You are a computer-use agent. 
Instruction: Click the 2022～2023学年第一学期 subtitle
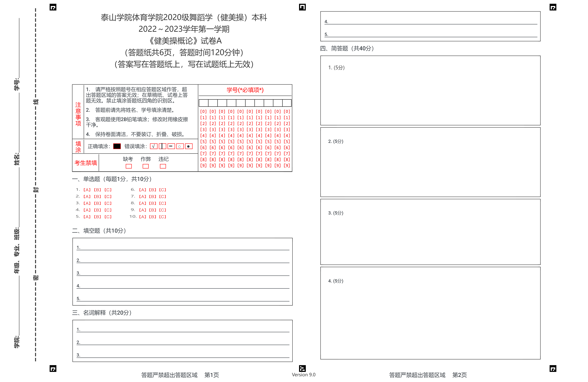(x=184, y=29)
